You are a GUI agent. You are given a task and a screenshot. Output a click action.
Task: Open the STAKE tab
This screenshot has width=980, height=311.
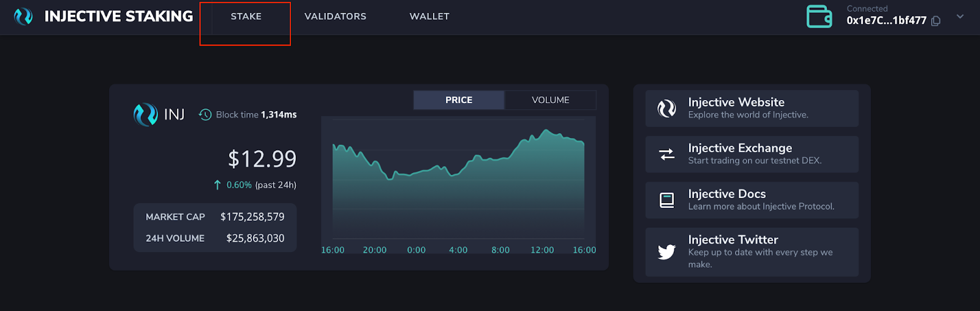click(246, 17)
